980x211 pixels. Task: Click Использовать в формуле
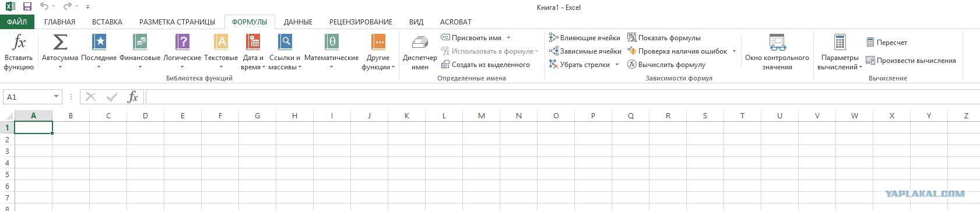[x=490, y=51]
